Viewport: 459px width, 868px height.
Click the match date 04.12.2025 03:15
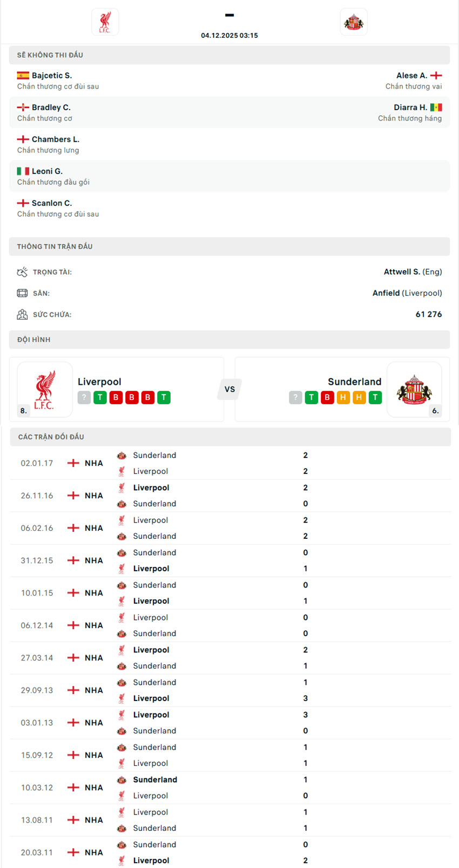tap(230, 35)
